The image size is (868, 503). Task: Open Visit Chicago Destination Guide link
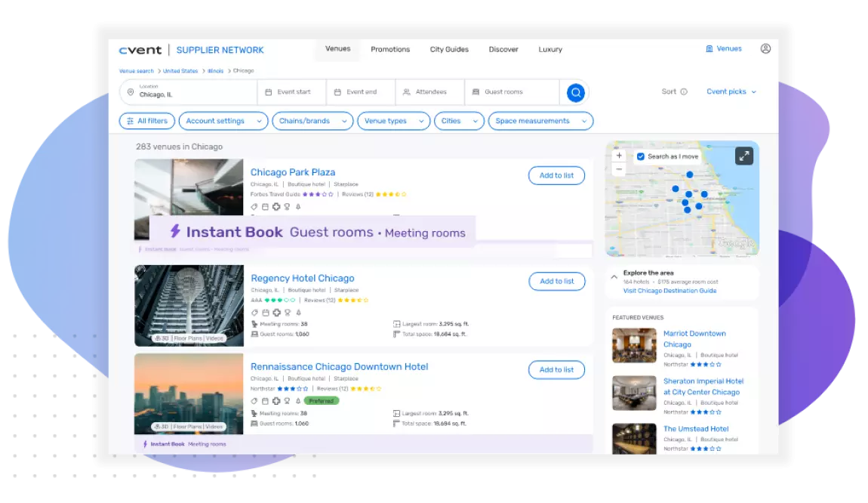click(x=669, y=291)
